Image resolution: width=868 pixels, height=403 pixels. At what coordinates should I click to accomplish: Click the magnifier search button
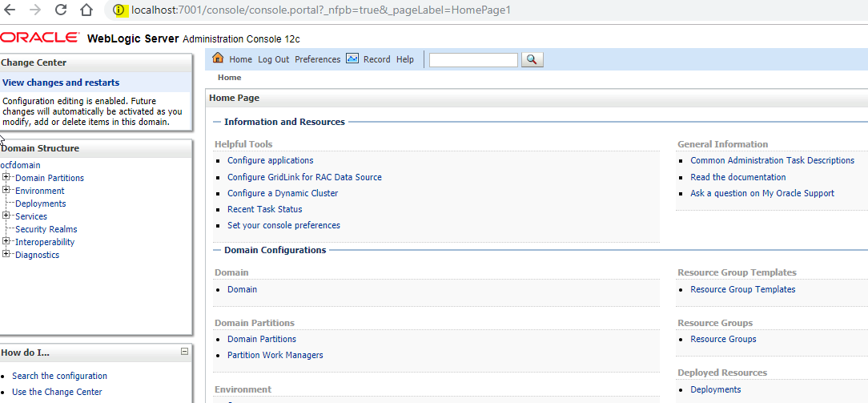click(x=532, y=59)
